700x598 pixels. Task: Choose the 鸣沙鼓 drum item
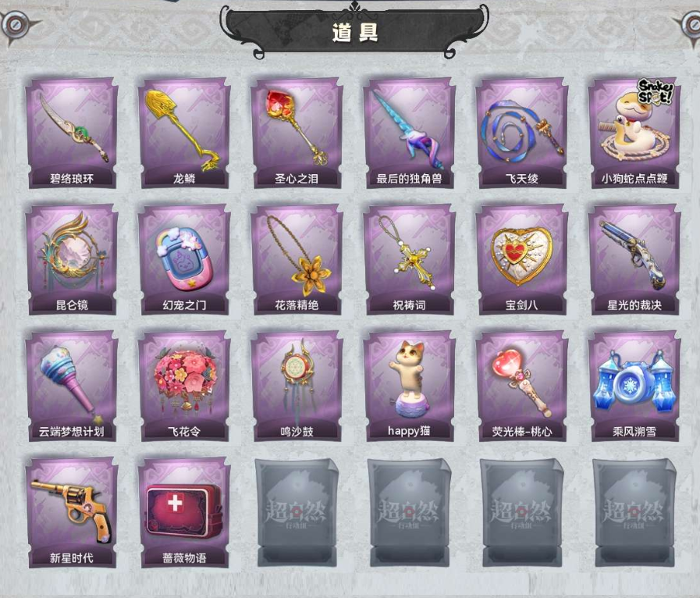point(297,386)
